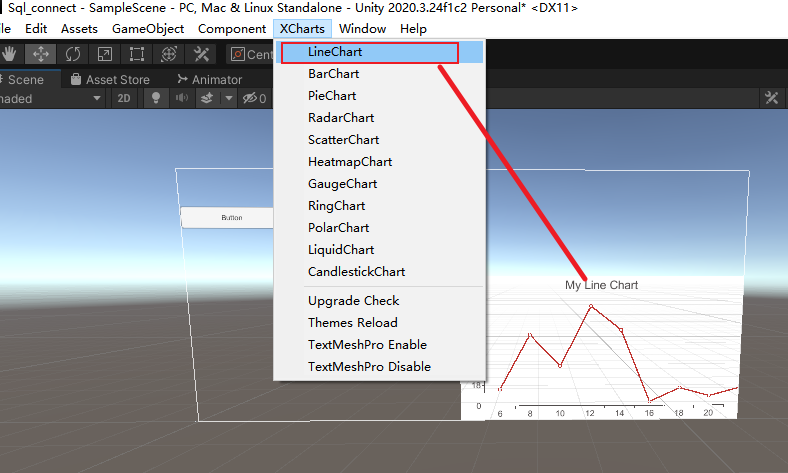788x473 pixels.
Task: Select the Button object in scene
Action: pyautogui.click(x=228, y=218)
